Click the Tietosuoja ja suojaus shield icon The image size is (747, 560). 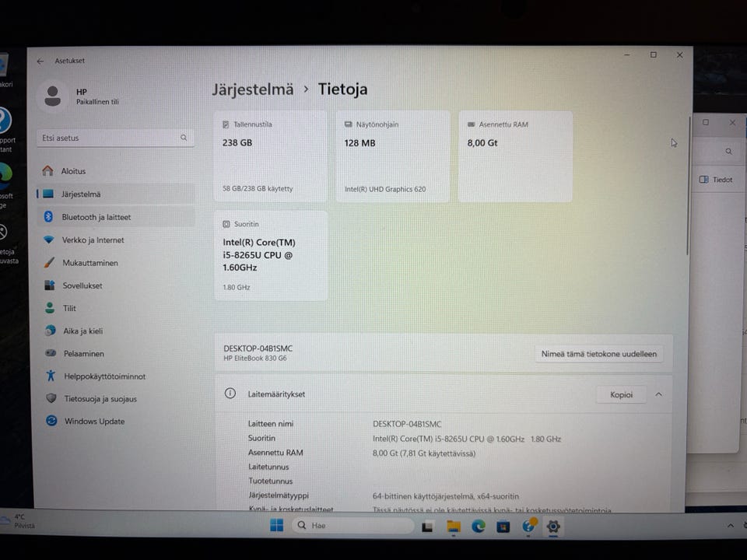(x=51, y=398)
